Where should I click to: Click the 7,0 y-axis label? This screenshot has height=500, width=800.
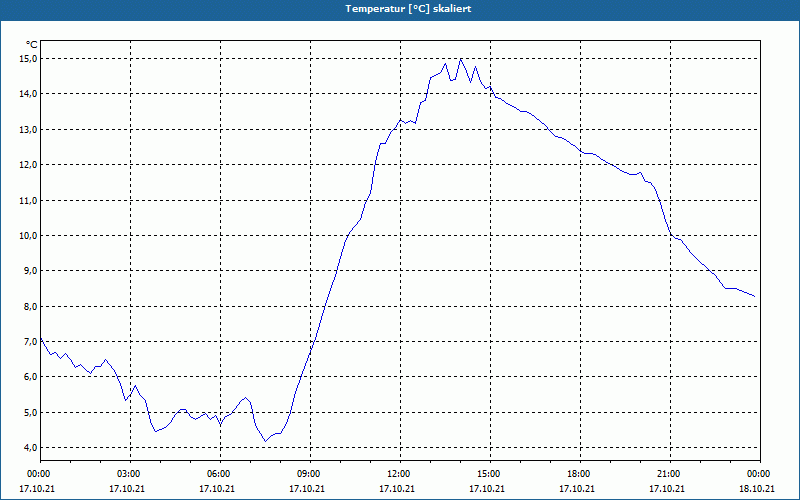coord(31,342)
